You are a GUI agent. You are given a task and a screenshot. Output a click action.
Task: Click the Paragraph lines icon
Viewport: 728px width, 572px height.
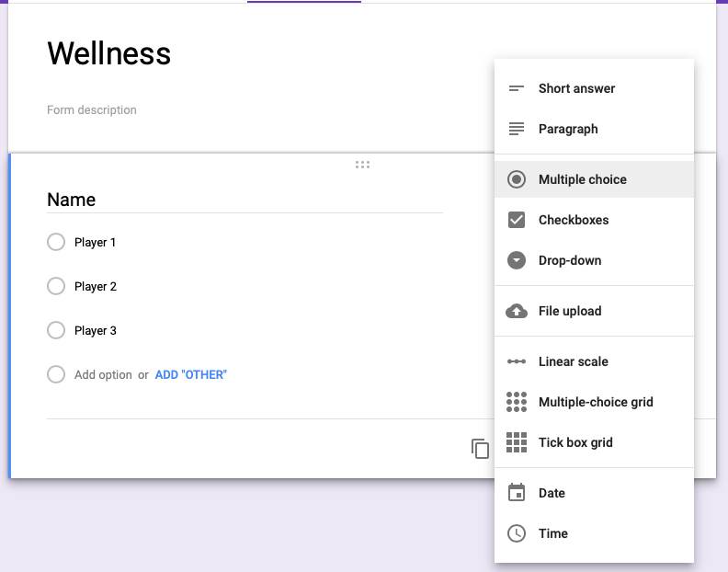[517, 130]
